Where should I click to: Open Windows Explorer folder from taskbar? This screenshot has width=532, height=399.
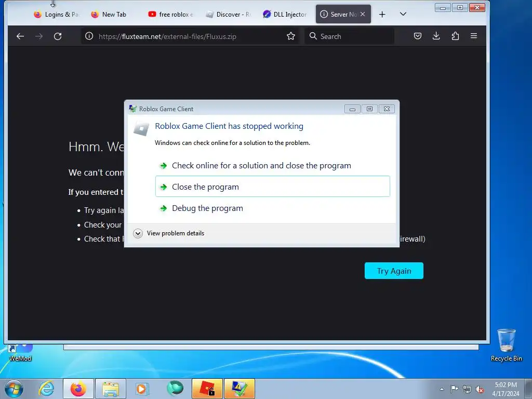(x=111, y=389)
